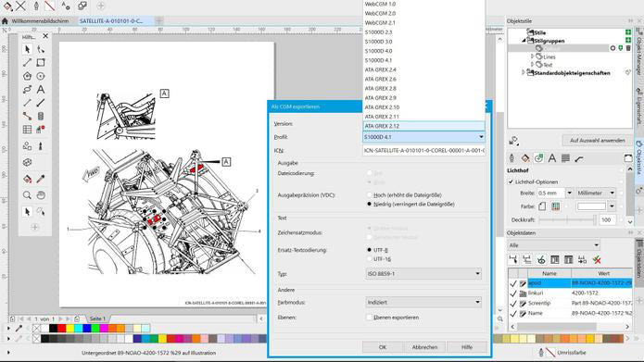Open the Alle filter dropdown in Objektdaten
The image size is (644, 362).
(x=553, y=245)
